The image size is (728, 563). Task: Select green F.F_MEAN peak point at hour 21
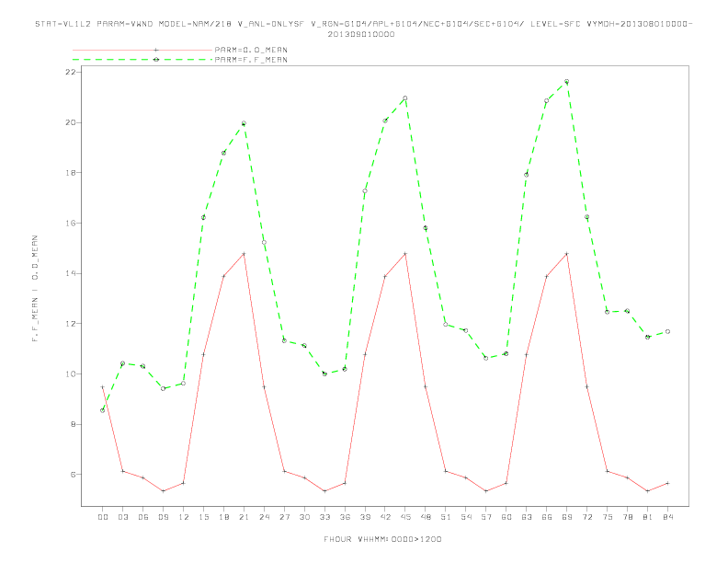point(244,123)
